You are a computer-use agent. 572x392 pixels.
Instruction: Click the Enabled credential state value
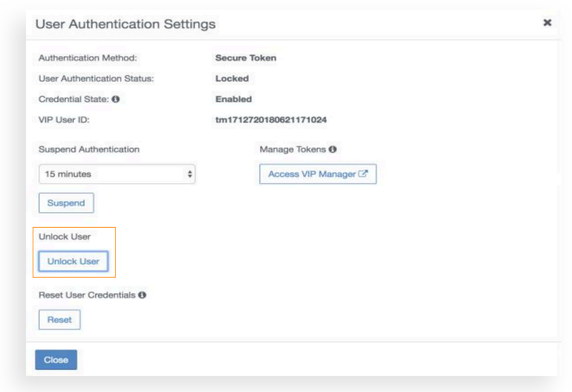point(234,99)
